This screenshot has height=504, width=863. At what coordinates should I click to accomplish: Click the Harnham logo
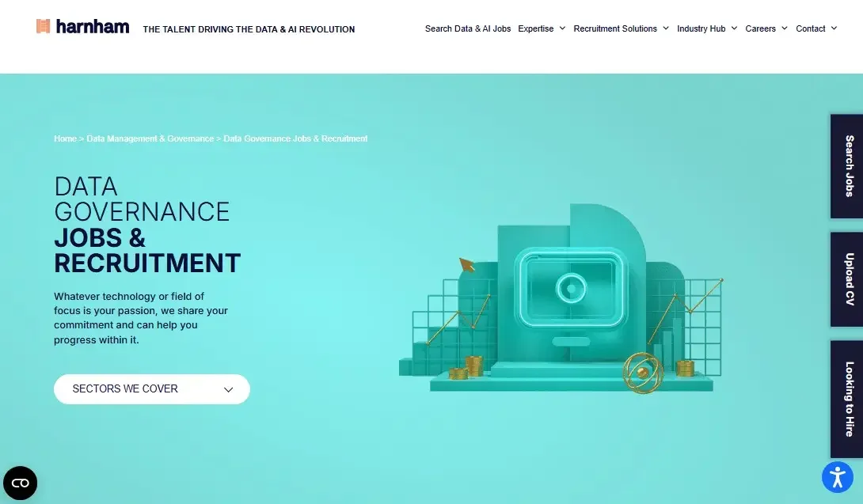[x=82, y=26]
